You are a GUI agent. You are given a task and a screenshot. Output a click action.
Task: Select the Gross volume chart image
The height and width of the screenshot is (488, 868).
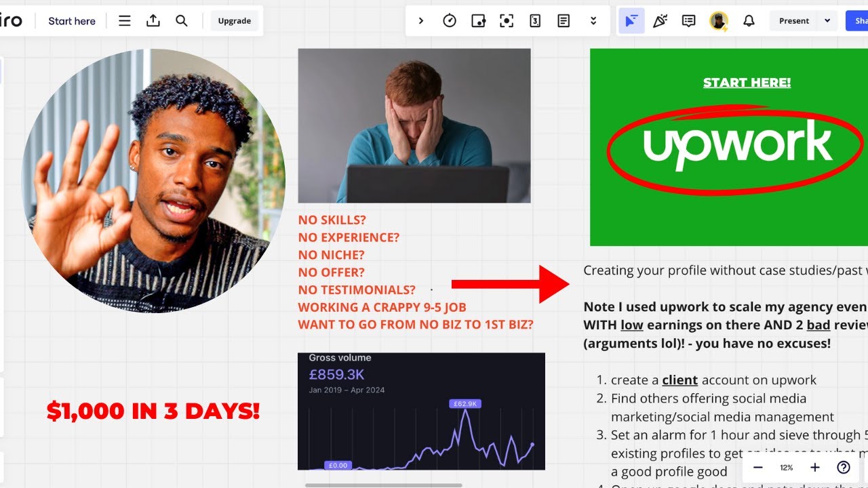point(421,411)
